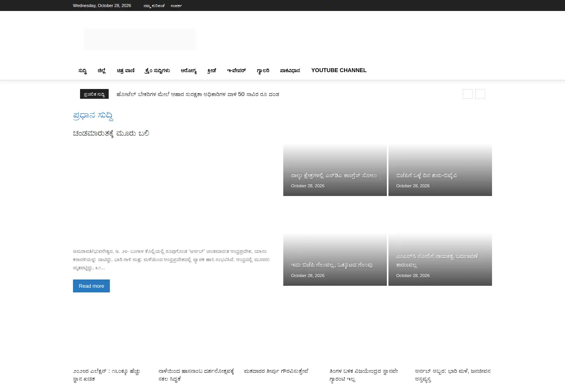
Task: Click the Wednesday, October 28, 2026 date text
Action: pos(102,5)
